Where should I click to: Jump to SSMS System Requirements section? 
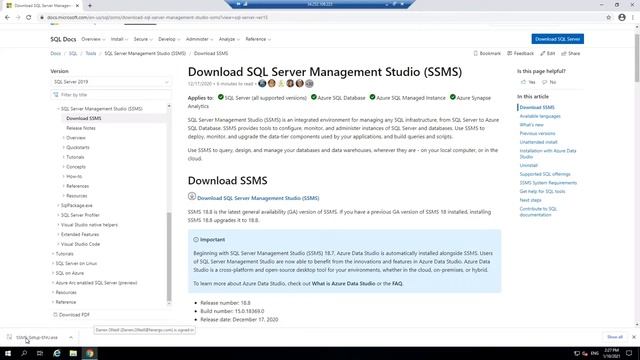548,183
